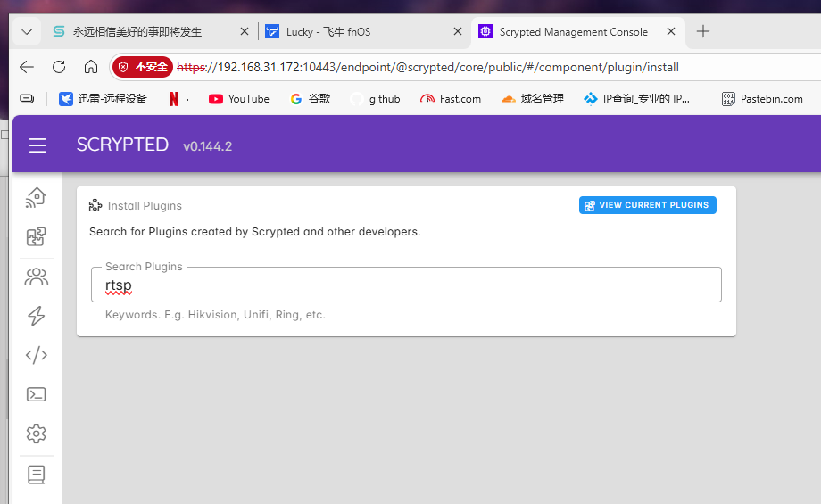Screen dimensions: 821x504
Task: Switch to the Lucky - 飞牛 fnOS tab
Action: coord(363,32)
